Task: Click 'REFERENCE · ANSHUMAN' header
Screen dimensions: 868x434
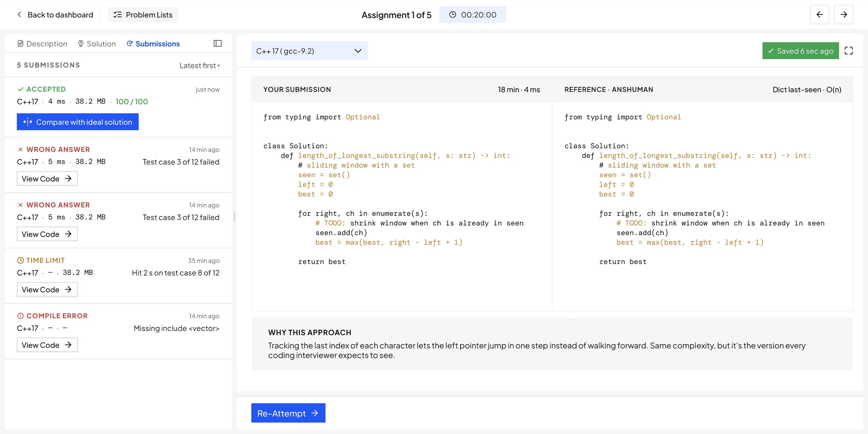Action: 609,89
